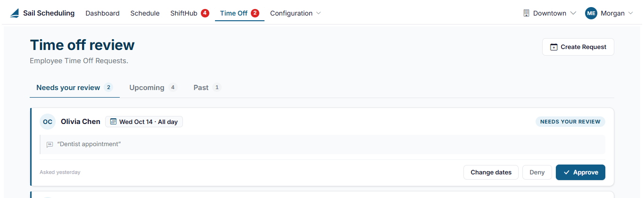
Task: Go to the Dashboard page
Action: point(102,13)
